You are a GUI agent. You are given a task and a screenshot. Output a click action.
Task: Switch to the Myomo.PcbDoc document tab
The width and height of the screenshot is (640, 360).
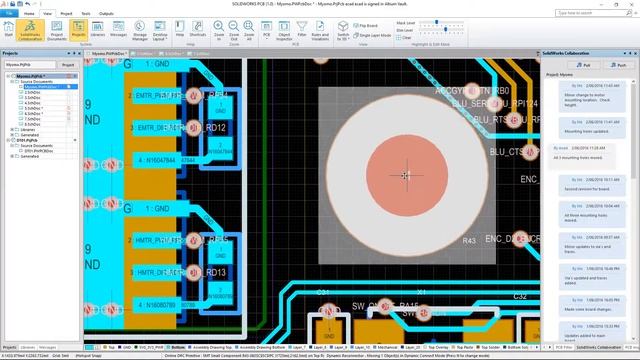click(x=107, y=53)
